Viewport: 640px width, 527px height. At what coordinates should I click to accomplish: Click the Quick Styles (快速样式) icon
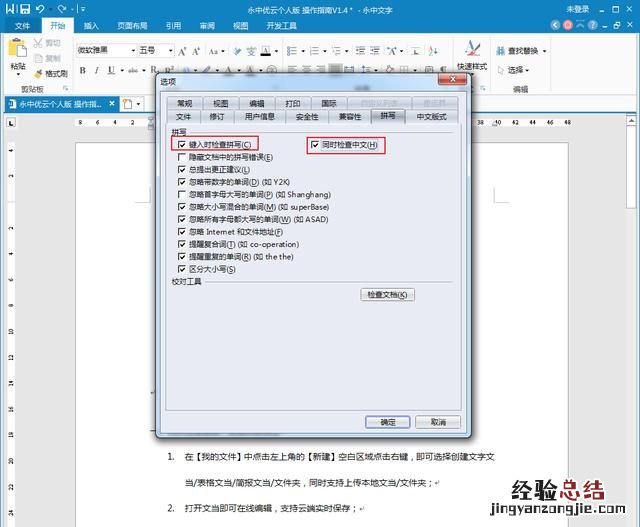pos(472,49)
